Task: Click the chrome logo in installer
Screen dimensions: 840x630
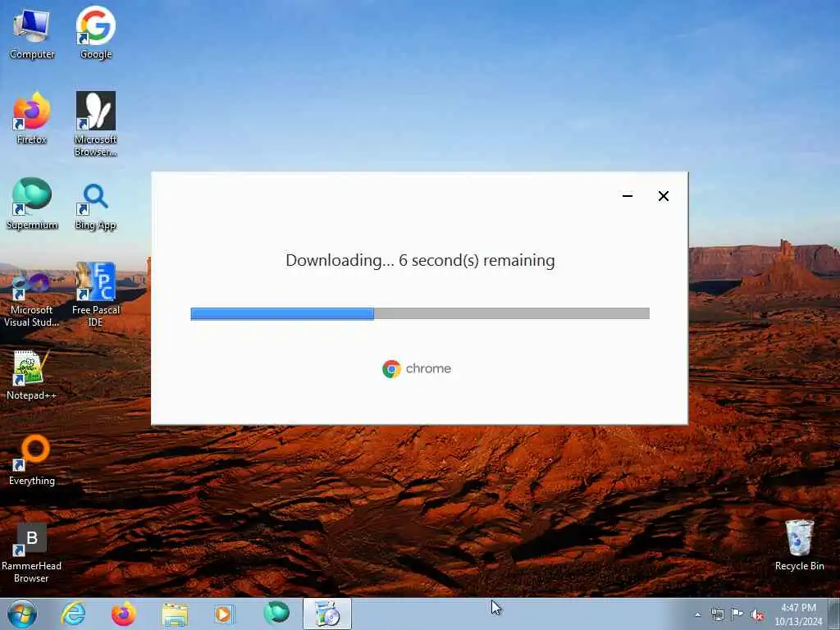Action: tap(417, 368)
